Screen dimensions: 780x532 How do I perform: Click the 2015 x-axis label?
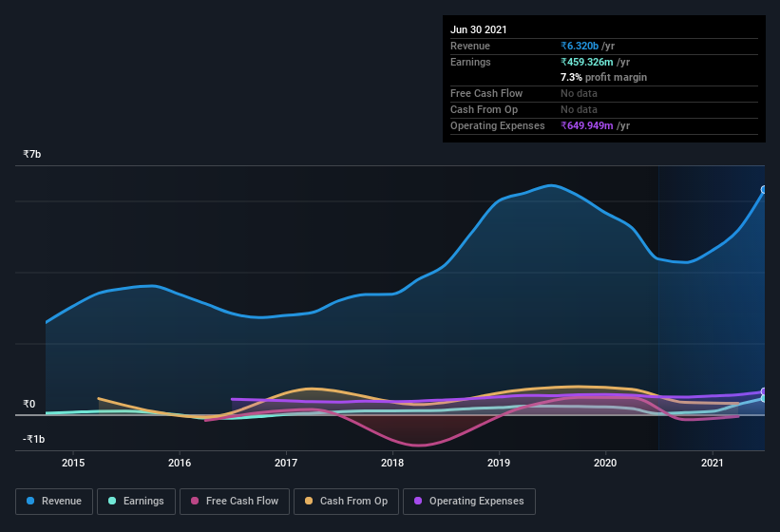(73, 463)
